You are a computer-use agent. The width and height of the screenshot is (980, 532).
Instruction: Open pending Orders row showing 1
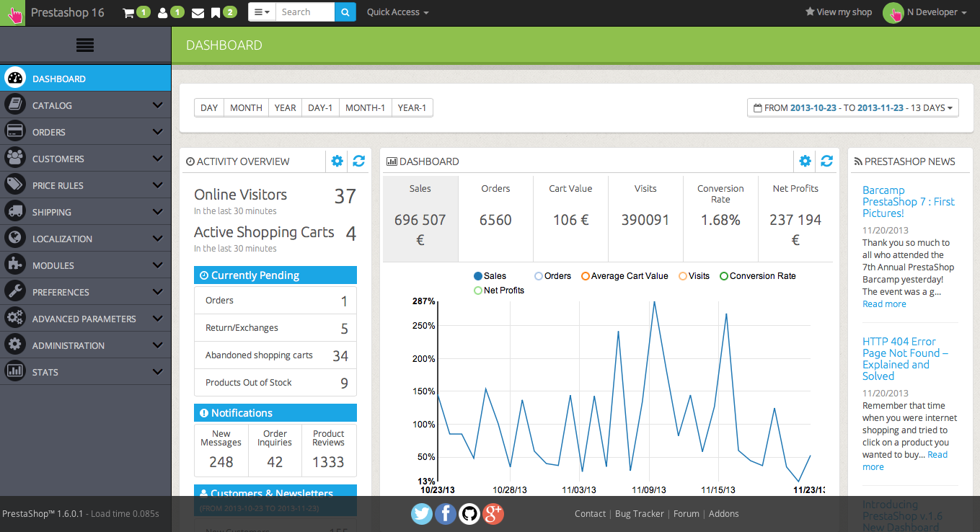[x=275, y=301]
